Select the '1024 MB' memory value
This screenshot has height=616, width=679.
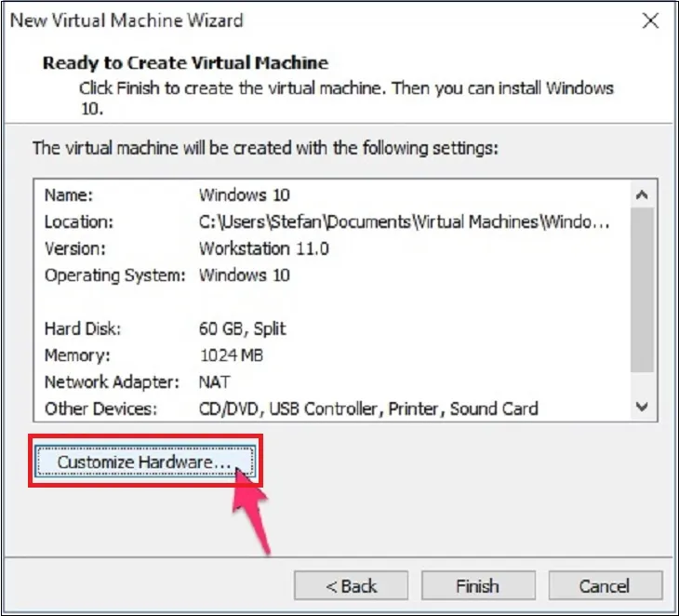coord(232,355)
